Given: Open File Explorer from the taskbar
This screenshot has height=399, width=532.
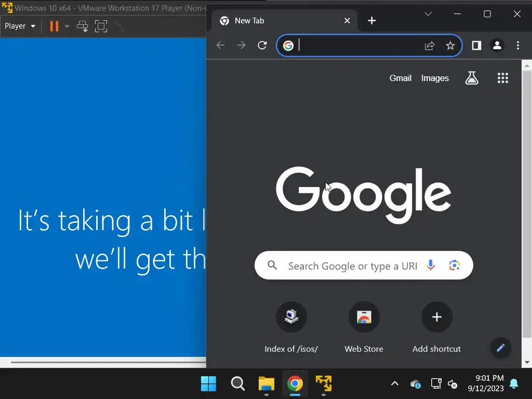Looking at the screenshot, I should click(267, 384).
